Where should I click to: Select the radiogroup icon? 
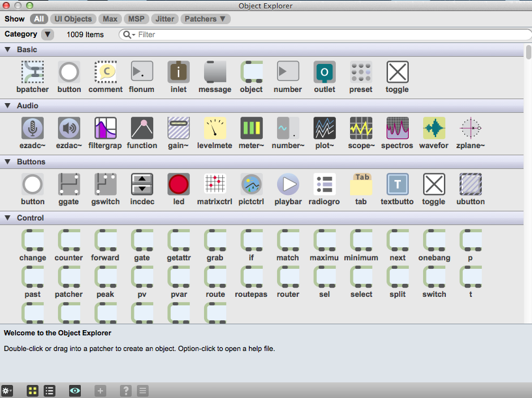point(325,184)
